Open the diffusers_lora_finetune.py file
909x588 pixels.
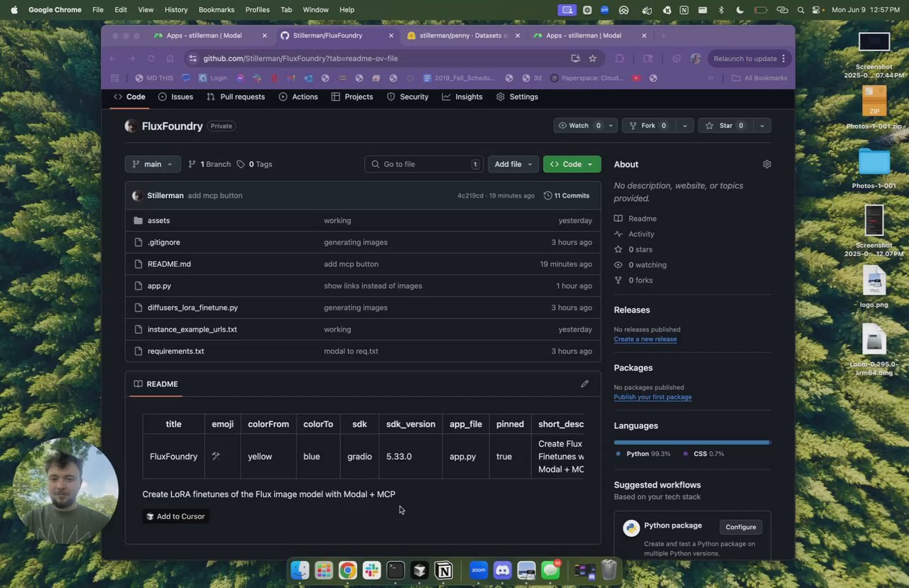pos(192,307)
